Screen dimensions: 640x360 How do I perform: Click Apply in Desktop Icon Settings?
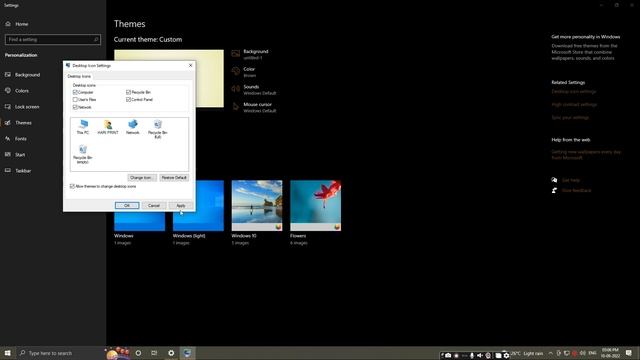coord(181,205)
